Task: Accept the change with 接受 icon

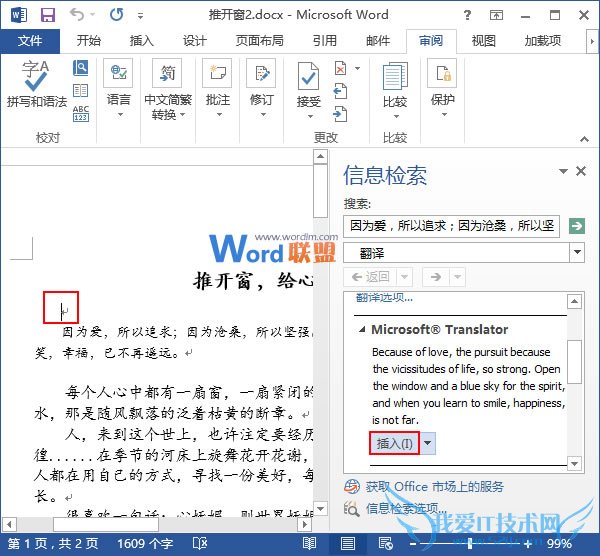Action: point(308,77)
